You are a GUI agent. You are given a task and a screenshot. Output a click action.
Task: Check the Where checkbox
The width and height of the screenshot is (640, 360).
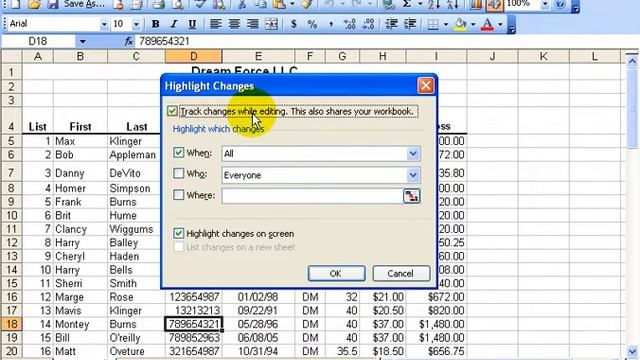pos(178,195)
